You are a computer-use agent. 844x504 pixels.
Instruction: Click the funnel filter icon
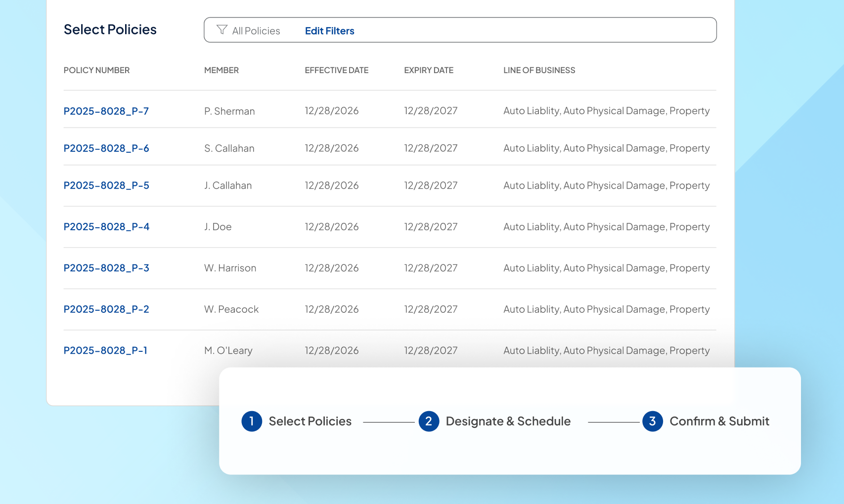[x=222, y=30]
